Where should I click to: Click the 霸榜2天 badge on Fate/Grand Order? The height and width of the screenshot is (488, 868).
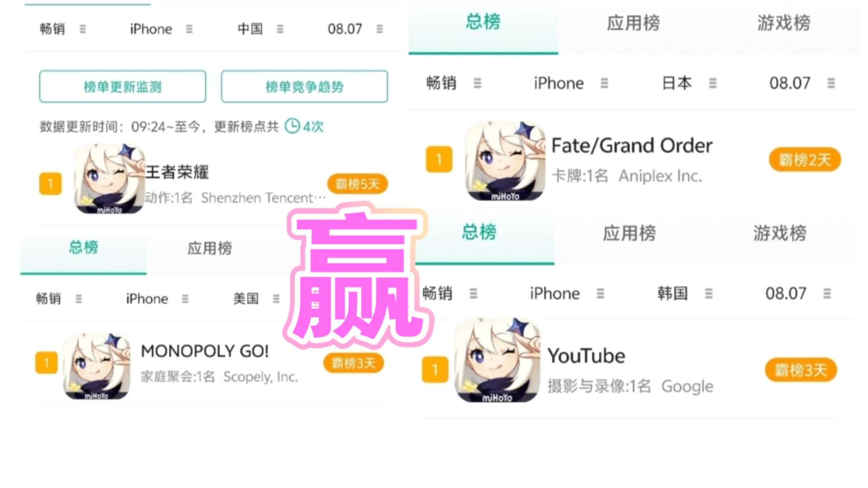(x=805, y=159)
